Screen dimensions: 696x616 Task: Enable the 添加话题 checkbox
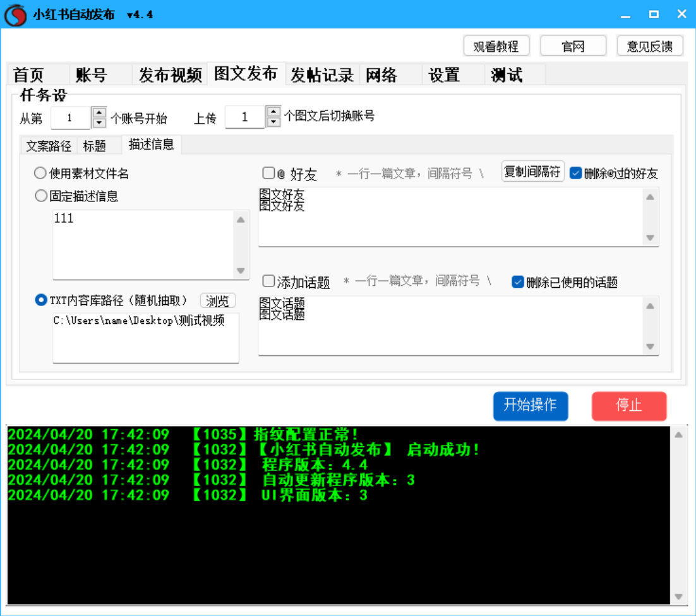click(x=268, y=281)
